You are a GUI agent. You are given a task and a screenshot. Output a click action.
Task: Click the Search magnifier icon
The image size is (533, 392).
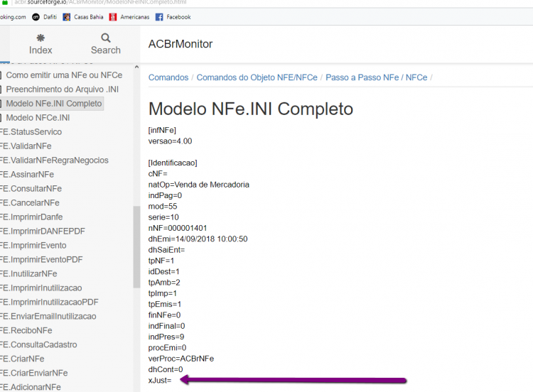(106, 38)
